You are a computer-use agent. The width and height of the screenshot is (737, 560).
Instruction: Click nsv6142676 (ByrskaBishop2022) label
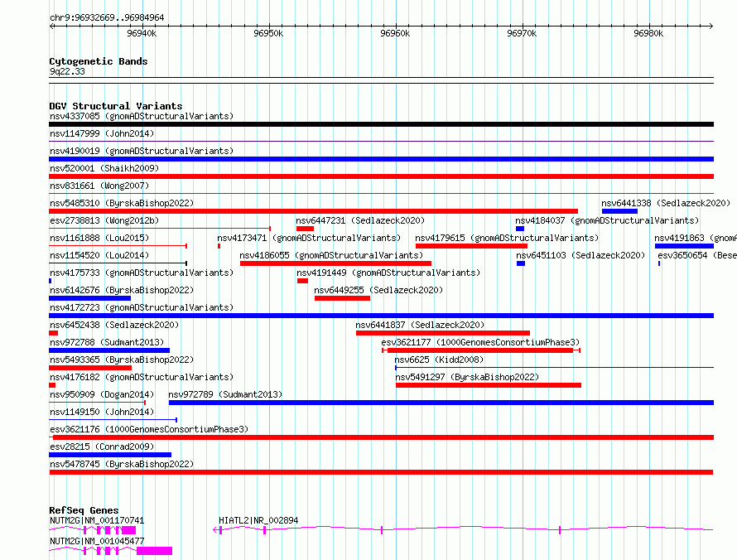122,290
